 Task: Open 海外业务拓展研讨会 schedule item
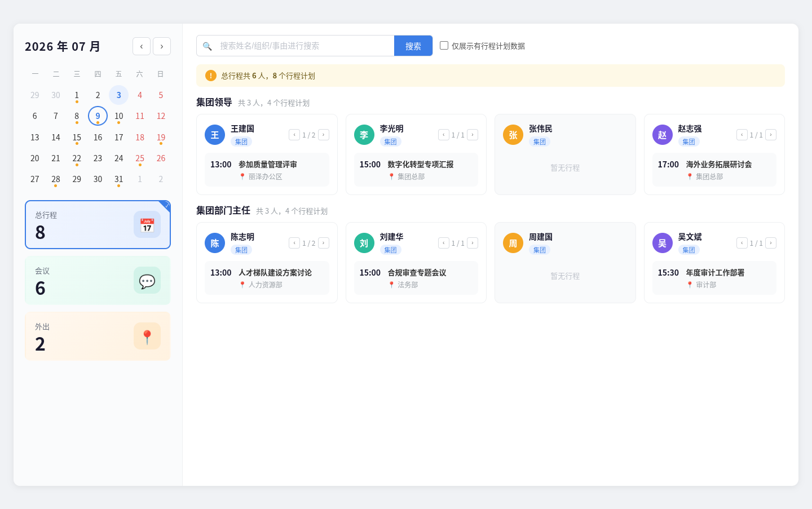714,170
